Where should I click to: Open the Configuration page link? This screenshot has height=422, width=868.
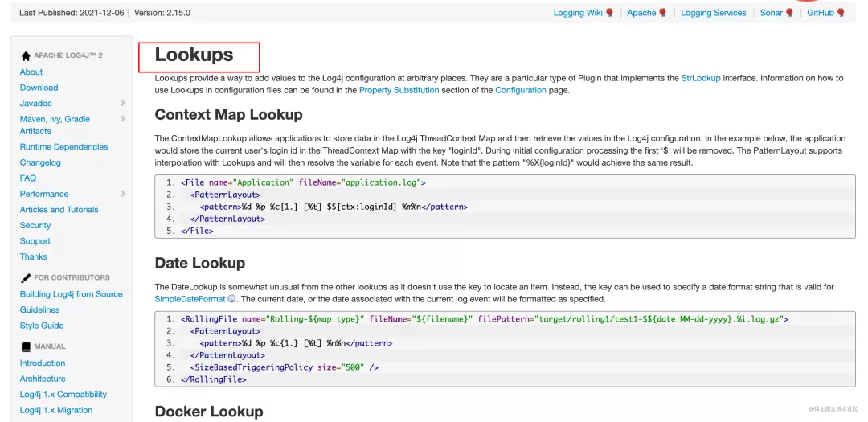tap(520, 90)
